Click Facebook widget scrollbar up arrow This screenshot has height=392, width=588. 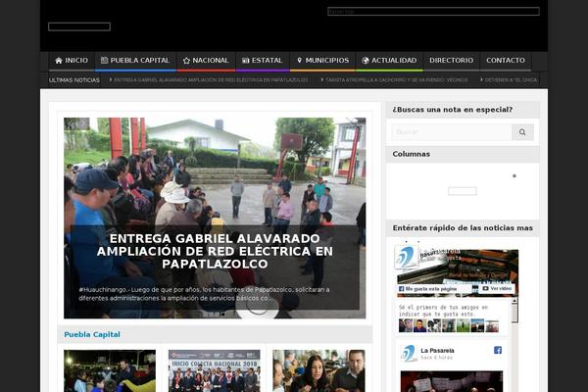click(x=514, y=301)
